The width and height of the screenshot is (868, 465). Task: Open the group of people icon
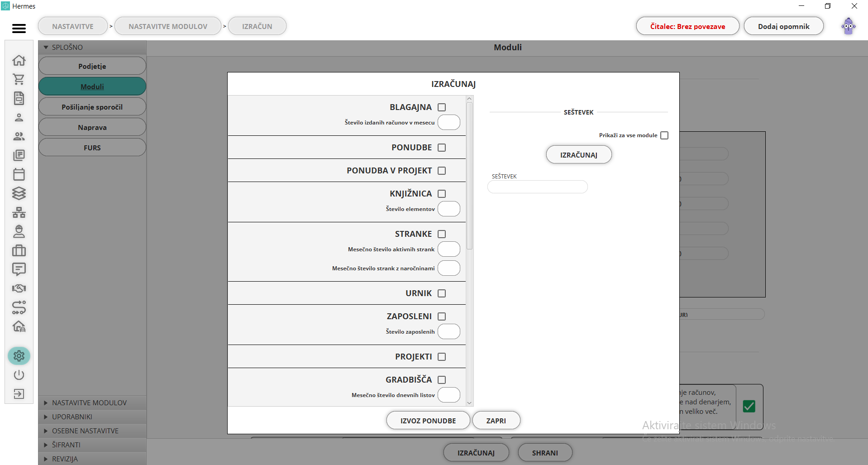coord(19,136)
